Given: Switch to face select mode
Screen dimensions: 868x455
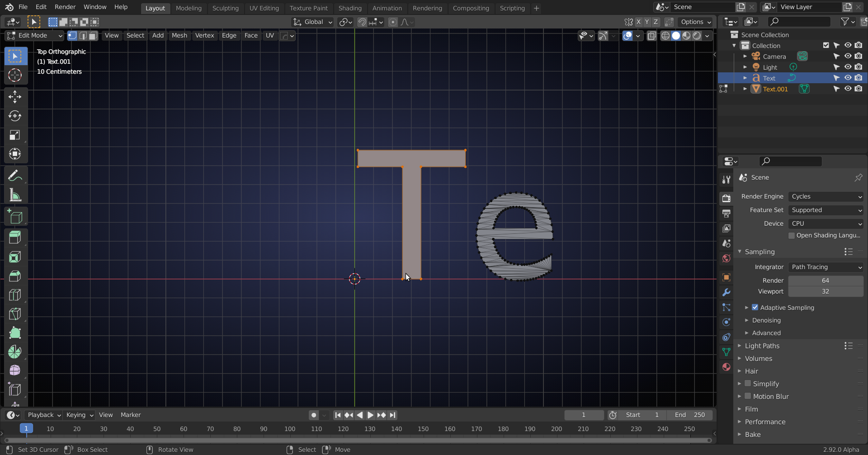Looking at the screenshot, I should point(93,36).
